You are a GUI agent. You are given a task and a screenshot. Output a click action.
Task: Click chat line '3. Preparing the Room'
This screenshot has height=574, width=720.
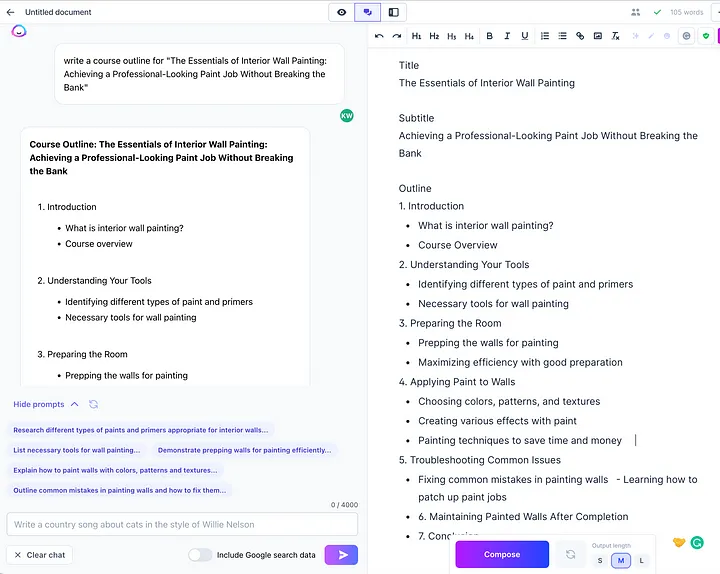(82, 355)
